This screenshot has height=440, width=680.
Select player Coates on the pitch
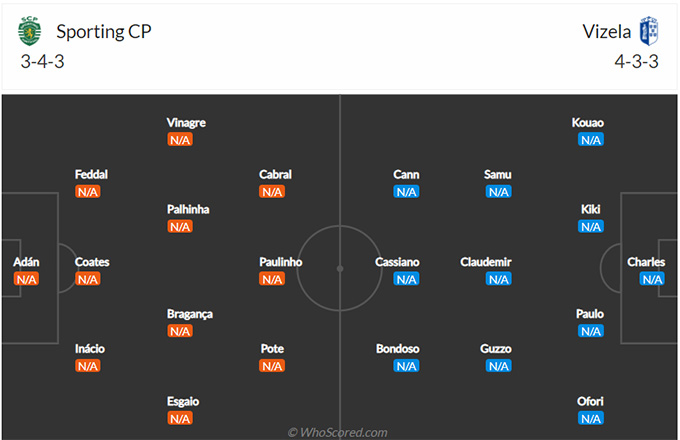[x=92, y=262]
